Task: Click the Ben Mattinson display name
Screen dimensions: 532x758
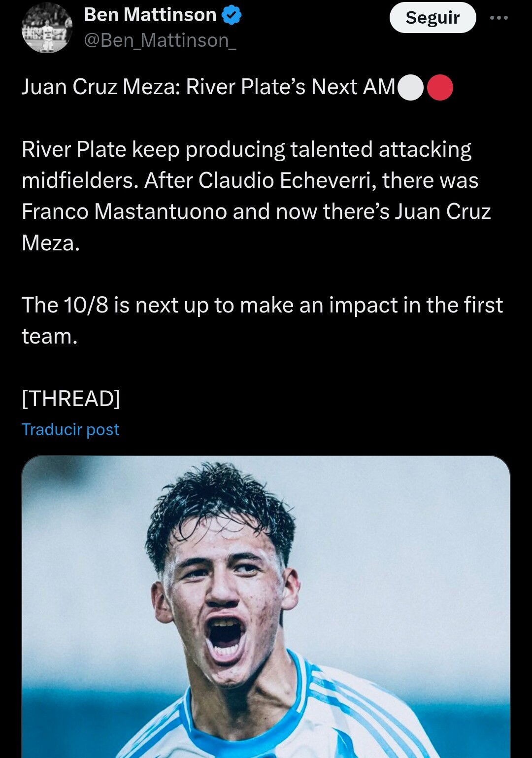Action: [150, 15]
